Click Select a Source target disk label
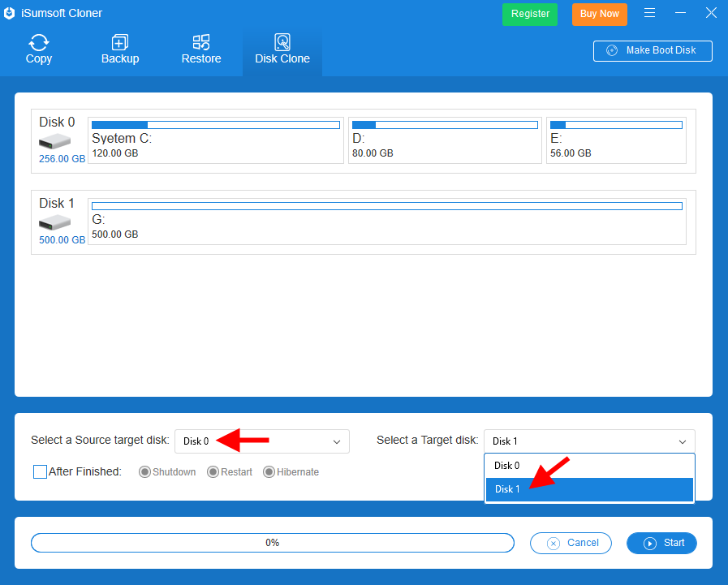This screenshot has width=728, height=585. [100, 440]
